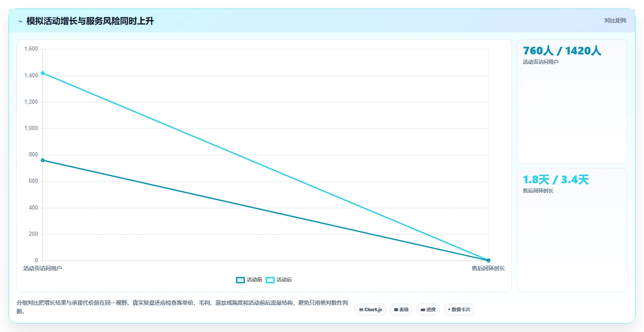Click the 活动页访问用户 card caption
The width and height of the screenshot is (644, 332).
pos(540,62)
